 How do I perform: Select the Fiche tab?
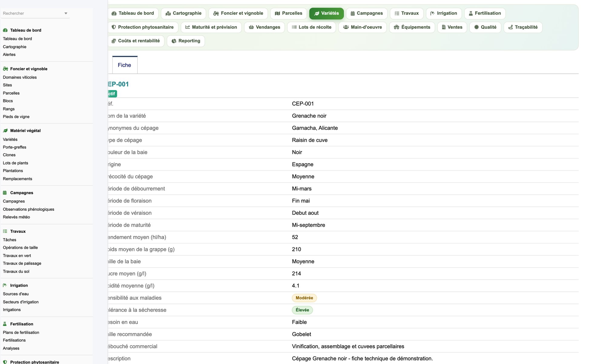point(125,65)
